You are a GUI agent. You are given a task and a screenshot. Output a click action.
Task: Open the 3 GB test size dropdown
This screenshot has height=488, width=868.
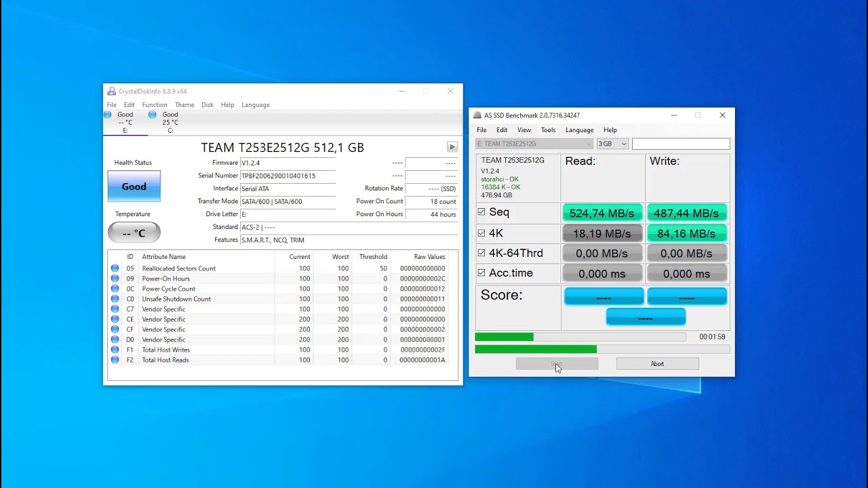coord(612,144)
